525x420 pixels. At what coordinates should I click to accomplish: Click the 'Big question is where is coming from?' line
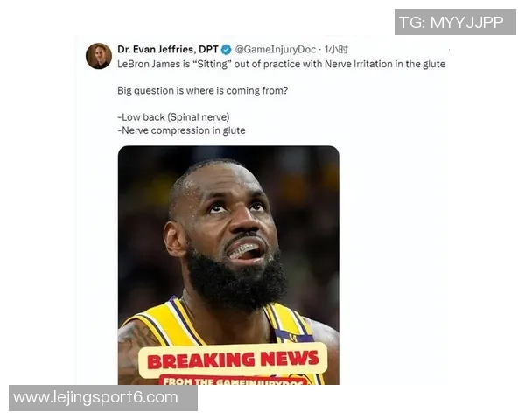[203, 91]
